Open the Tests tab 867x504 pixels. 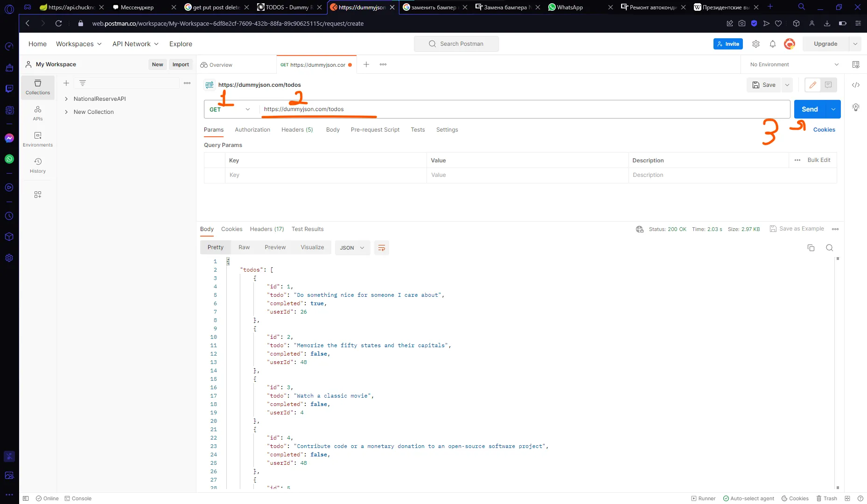point(418,130)
